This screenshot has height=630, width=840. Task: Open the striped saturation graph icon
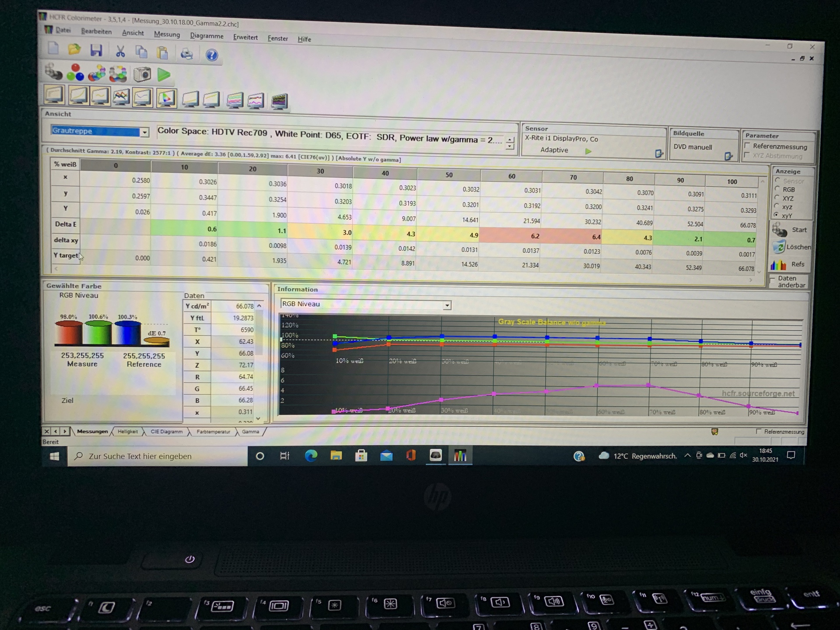(x=235, y=100)
